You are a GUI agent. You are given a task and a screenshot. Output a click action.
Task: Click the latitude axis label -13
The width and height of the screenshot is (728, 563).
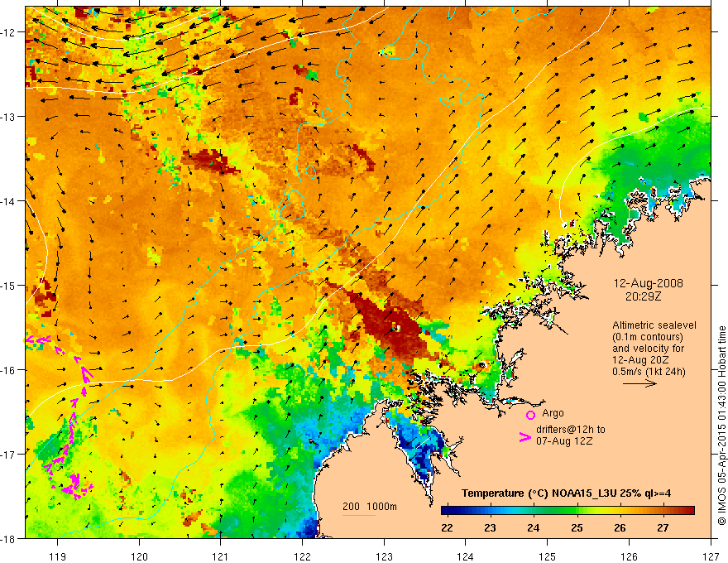pyautogui.click(x=9, y=116)
